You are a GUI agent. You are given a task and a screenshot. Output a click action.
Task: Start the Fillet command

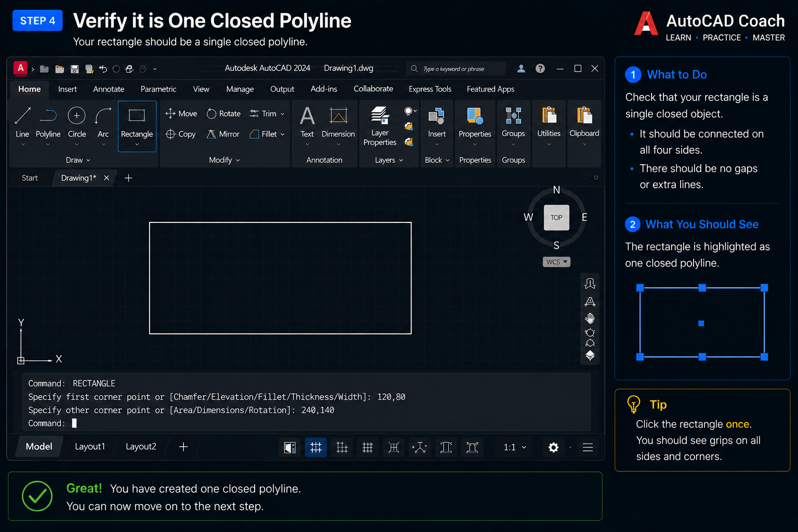(x=263, y=134)
